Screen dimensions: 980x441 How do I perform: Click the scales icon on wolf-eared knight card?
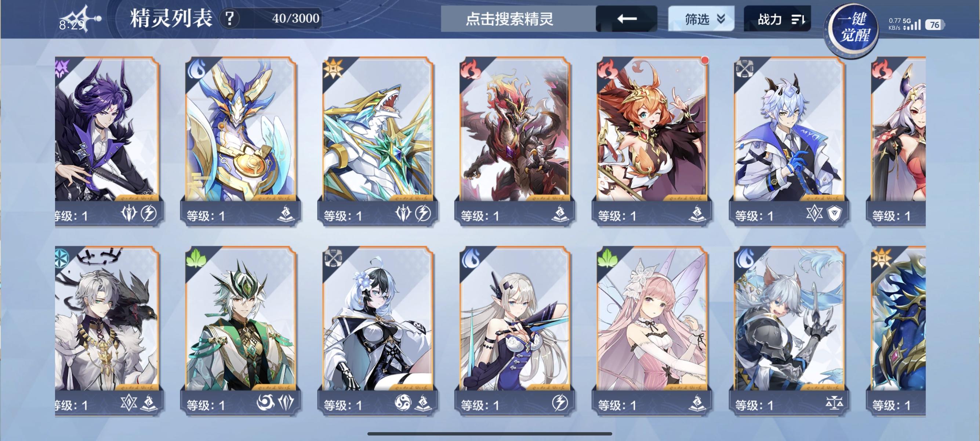pyautogui.click(x=834, y=403)
